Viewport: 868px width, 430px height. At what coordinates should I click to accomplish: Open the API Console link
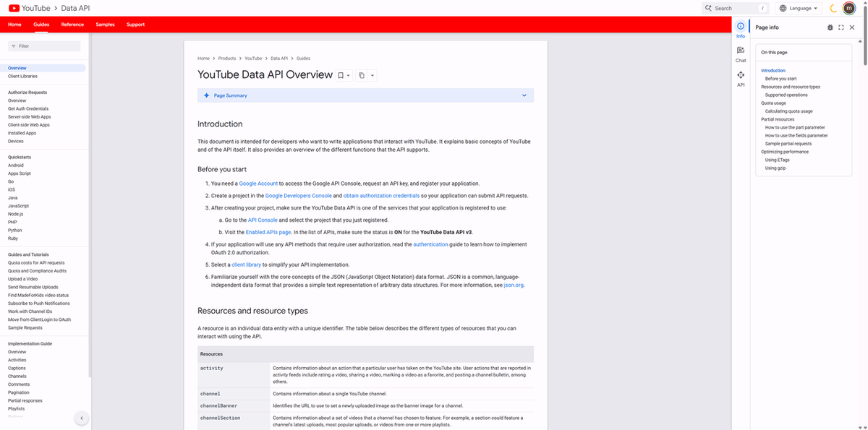coord(263,220)
